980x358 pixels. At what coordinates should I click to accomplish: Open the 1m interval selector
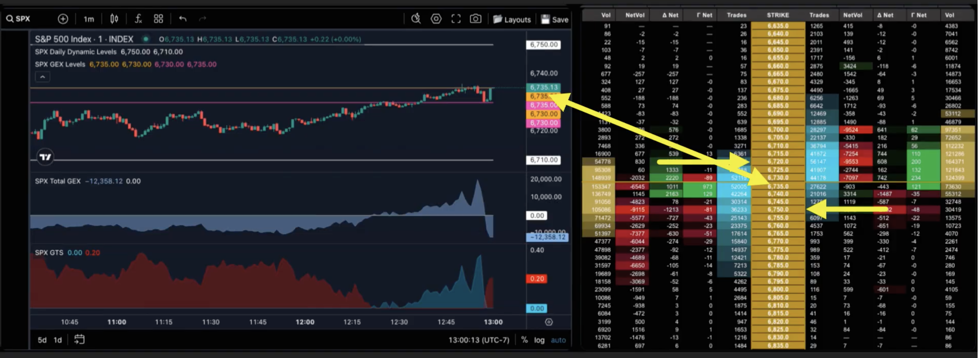[89, 19]
